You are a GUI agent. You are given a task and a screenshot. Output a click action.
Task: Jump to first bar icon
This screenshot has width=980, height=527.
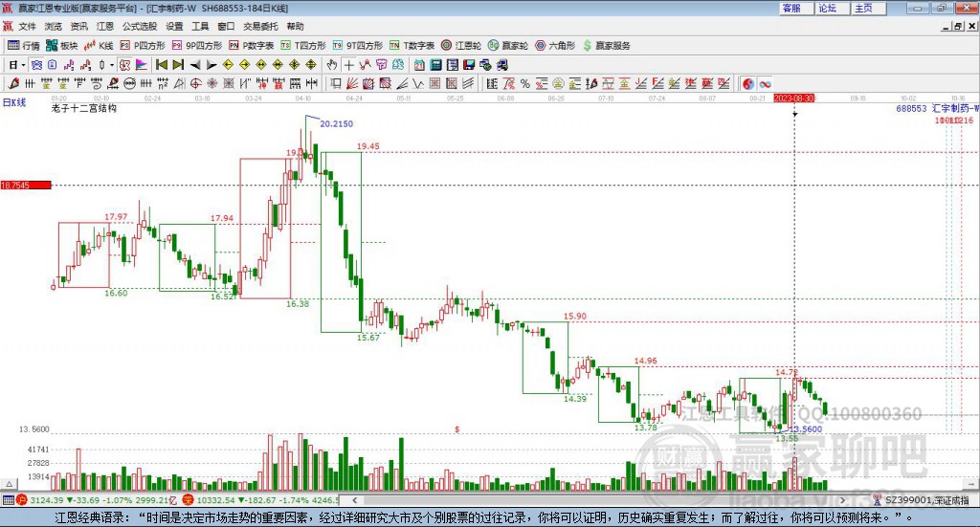tap(161, 65)
